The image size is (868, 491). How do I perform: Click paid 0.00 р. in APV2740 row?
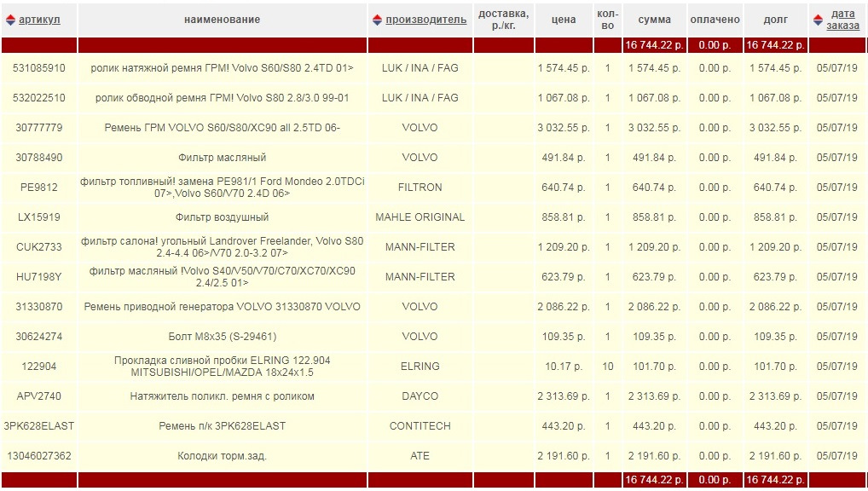[715, 397]
